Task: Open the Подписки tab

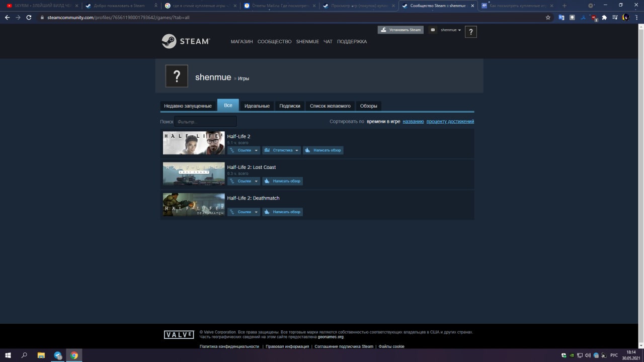Action: tap(290, 106)
